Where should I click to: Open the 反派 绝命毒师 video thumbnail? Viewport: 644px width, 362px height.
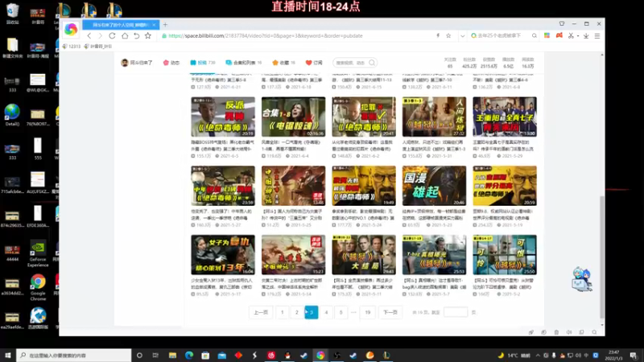point(223,117)
